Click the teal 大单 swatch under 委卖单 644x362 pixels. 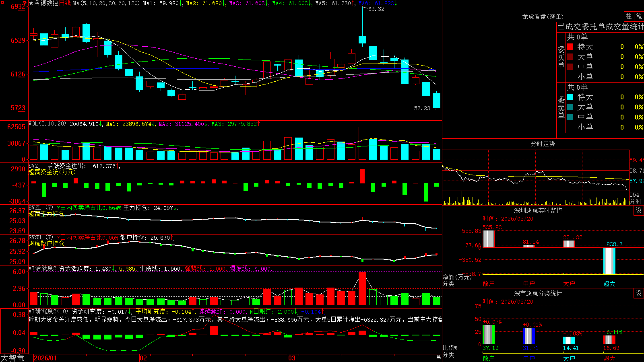[x=570, y=107]
